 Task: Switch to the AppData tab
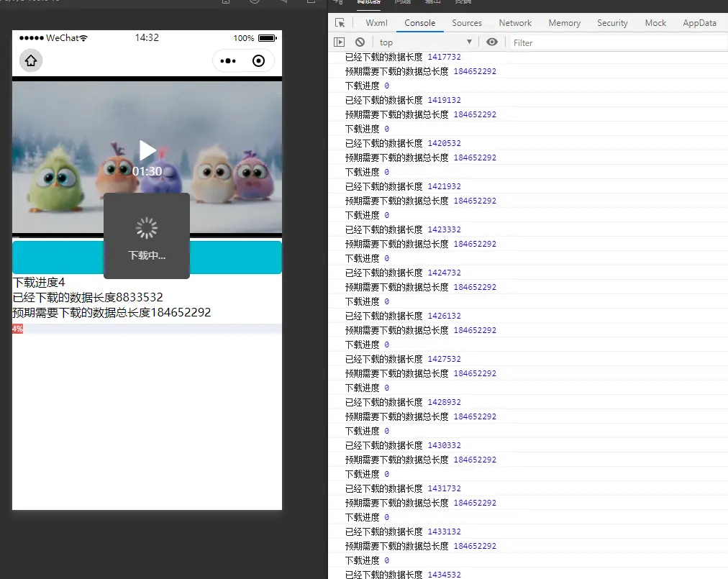[699, 23]
